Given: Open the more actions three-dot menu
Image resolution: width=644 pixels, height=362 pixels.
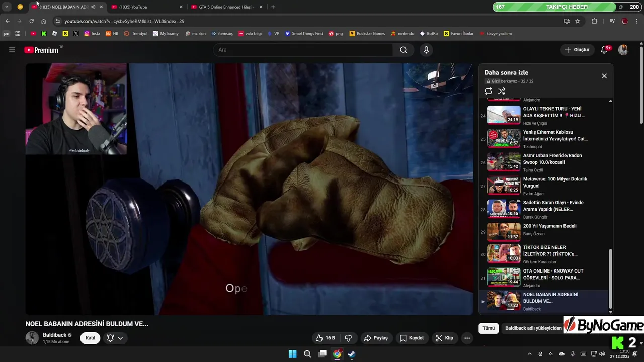Looking at the screenshot, I should [467, 338].
